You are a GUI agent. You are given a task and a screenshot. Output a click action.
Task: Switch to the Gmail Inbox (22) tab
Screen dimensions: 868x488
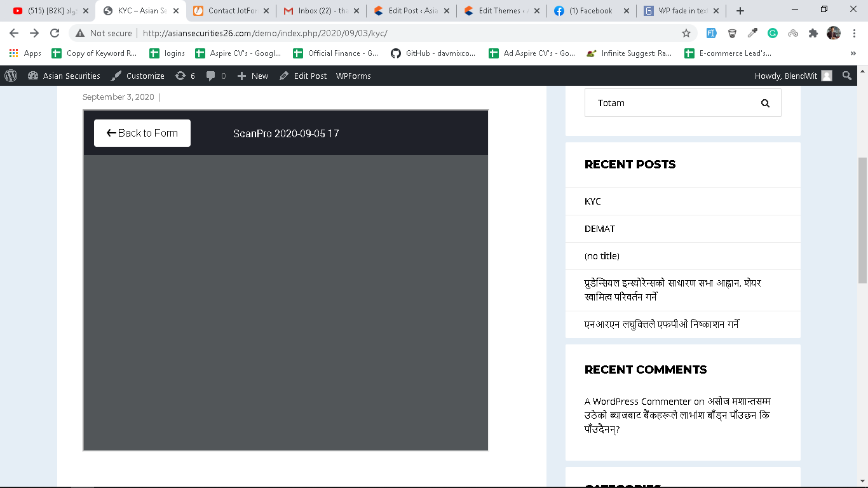click(x=322, y=11)
